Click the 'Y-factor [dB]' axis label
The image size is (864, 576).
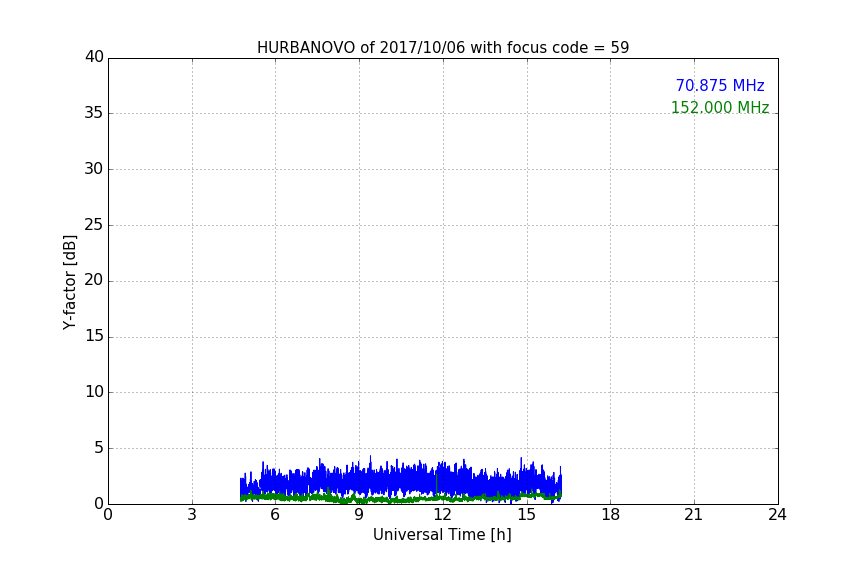[x=69, y=282]
